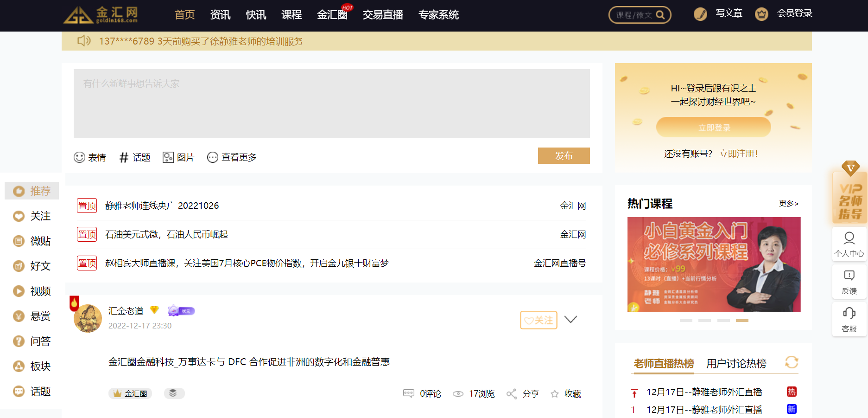Select 板块 in left sidebar

[x=32, y=366]
